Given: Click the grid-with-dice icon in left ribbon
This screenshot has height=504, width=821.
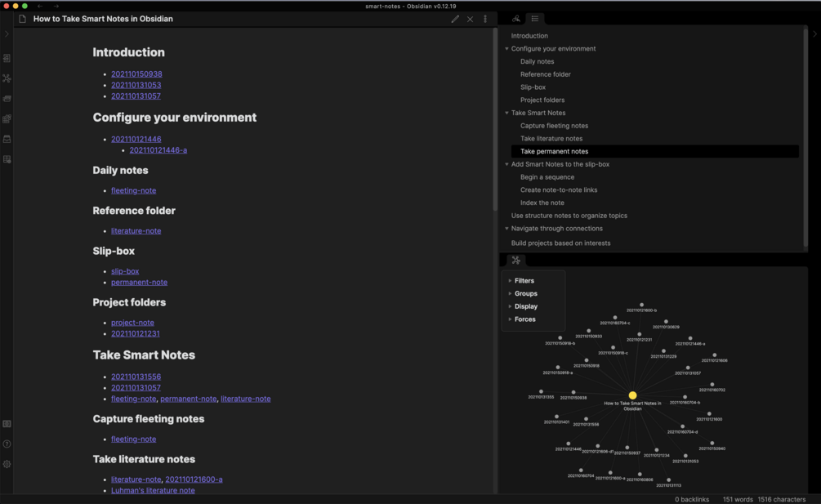Looking at the screenshot, I should point(7,118).
